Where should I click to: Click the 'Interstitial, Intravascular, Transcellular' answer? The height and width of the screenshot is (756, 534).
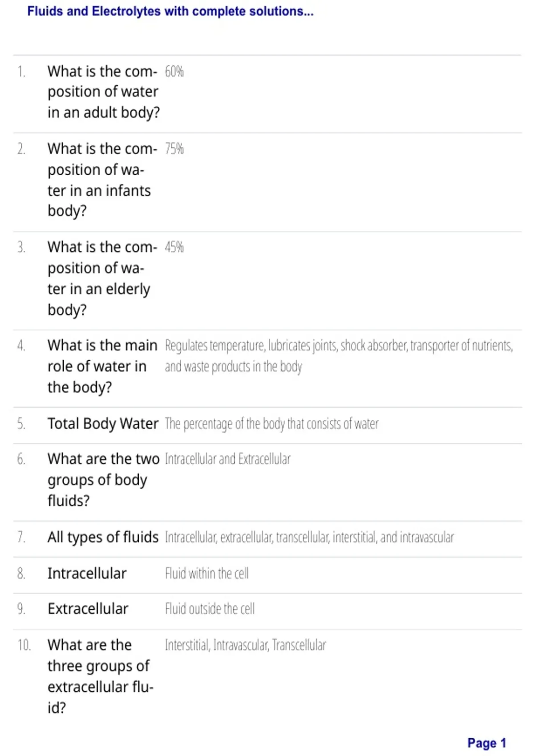(x=245, y=645)
